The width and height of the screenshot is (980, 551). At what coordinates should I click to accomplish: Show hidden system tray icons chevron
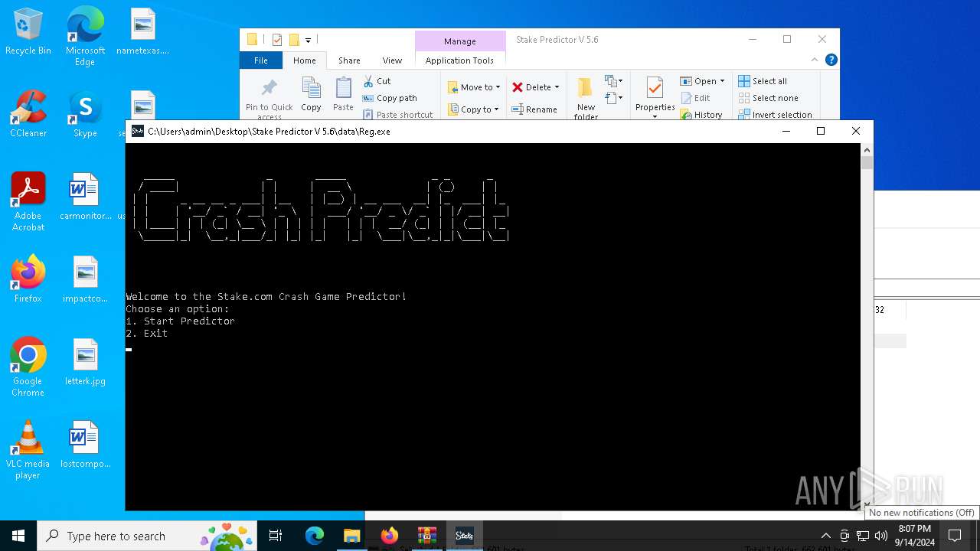[x=825, y=536]
